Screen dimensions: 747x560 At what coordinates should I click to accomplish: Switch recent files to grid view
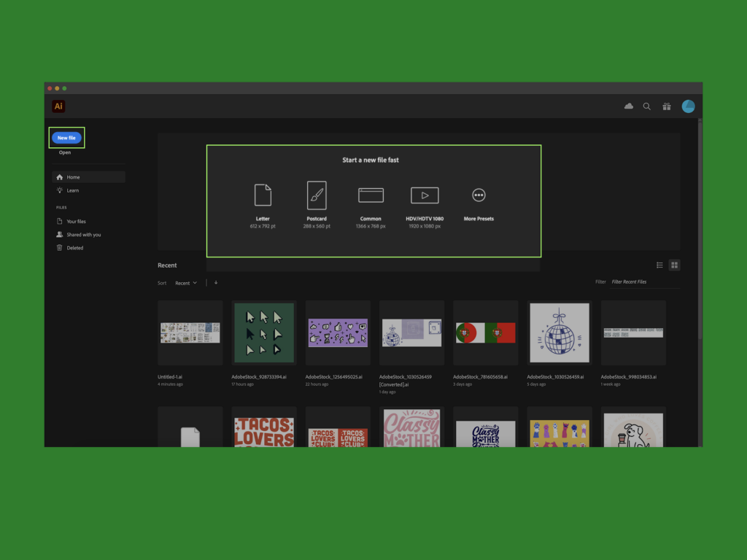[674, 265]
